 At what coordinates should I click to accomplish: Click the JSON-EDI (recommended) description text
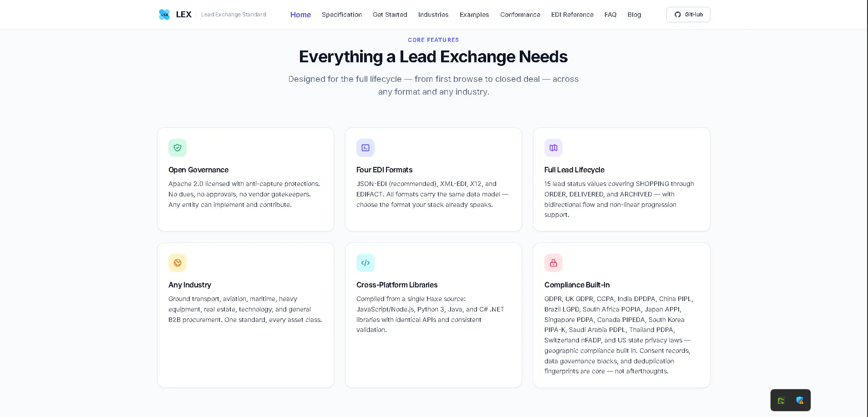click(x=432, y=194)
